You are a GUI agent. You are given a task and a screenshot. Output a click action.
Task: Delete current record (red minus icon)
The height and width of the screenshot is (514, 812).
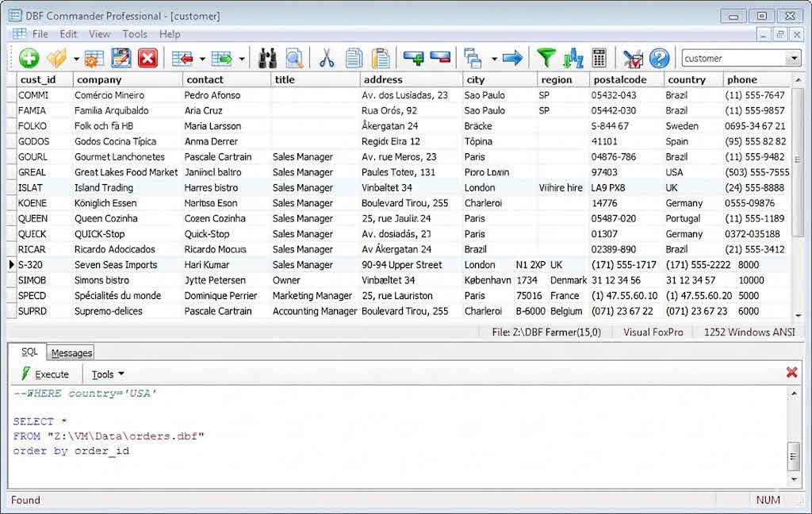(440, 57)
